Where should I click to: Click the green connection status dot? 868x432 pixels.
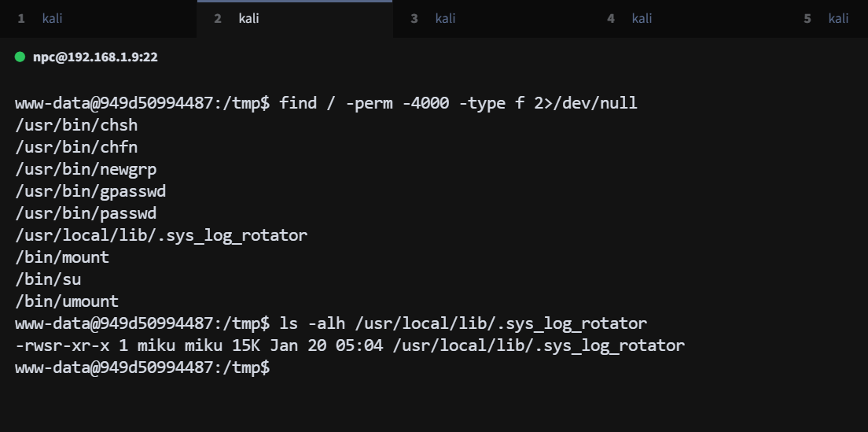[20, 57]
